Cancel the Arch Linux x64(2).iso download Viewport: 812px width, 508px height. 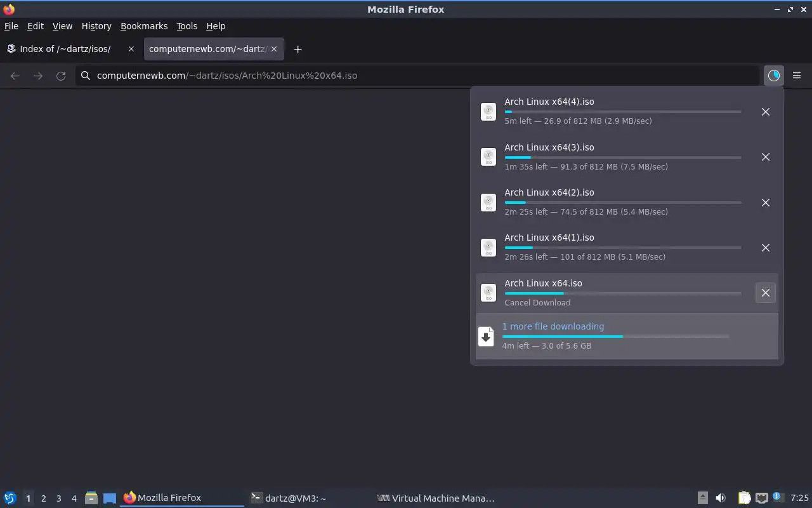[x=765, y=203]
